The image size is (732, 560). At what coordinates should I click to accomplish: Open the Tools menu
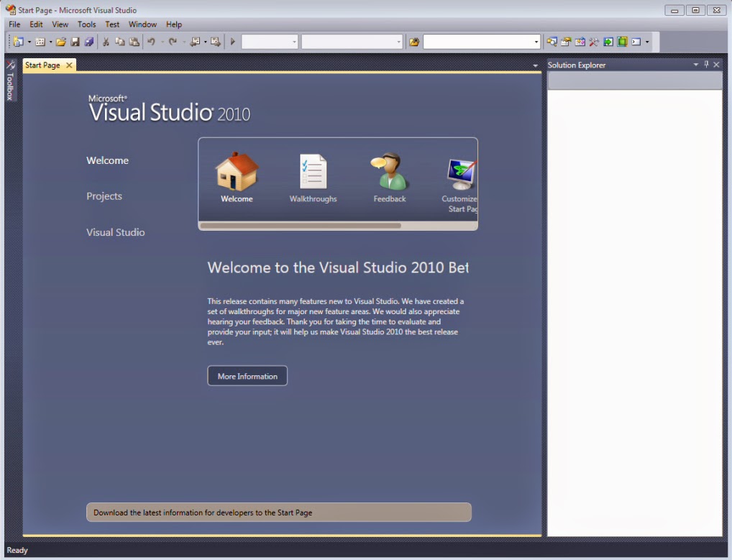pos(86,24)
